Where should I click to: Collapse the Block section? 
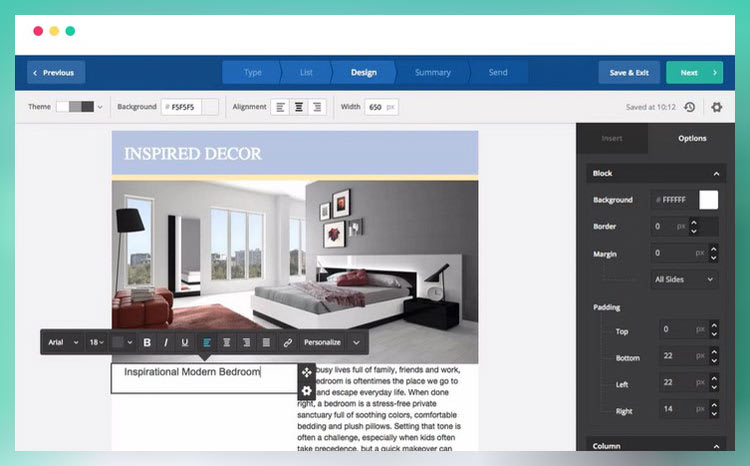[x=716, y=173]
